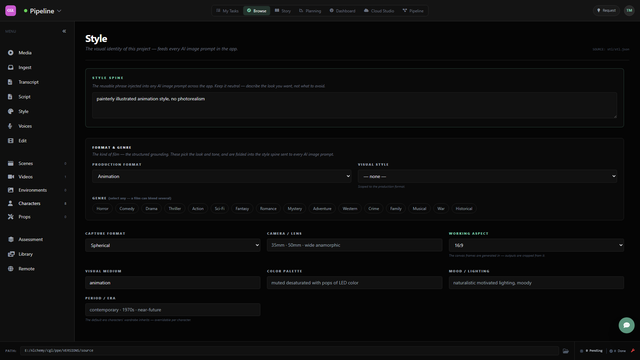Click the Mood / Lighting input field

pos(536,283)
